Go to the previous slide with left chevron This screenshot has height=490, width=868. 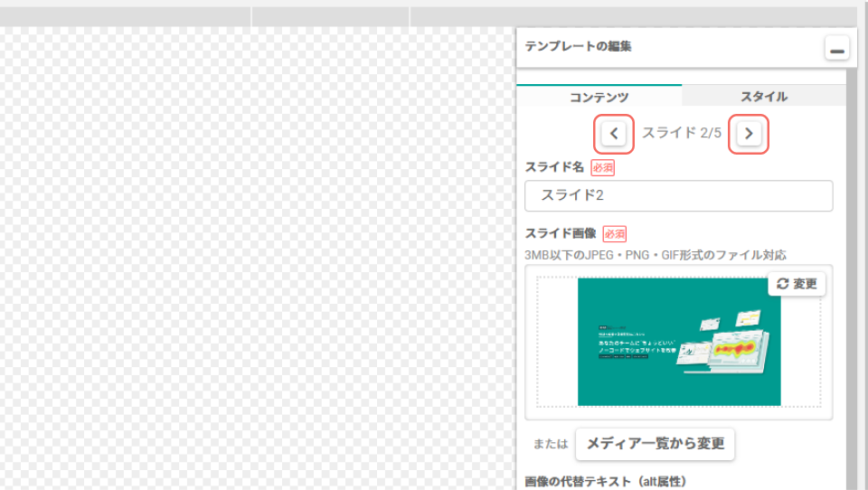[x=613, y=134]
